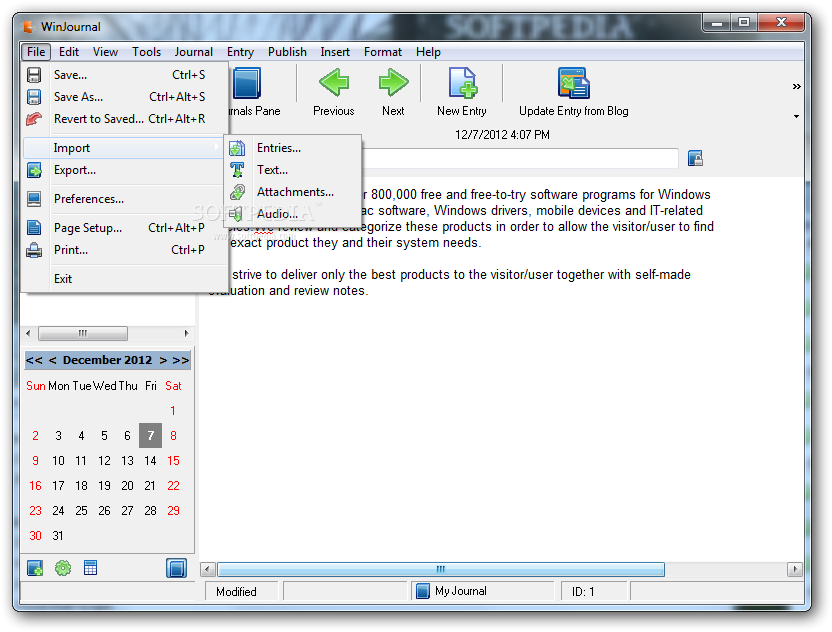Click the Journals Pane toolbar icon
The image size is (832, 632).
pos(247,83)
